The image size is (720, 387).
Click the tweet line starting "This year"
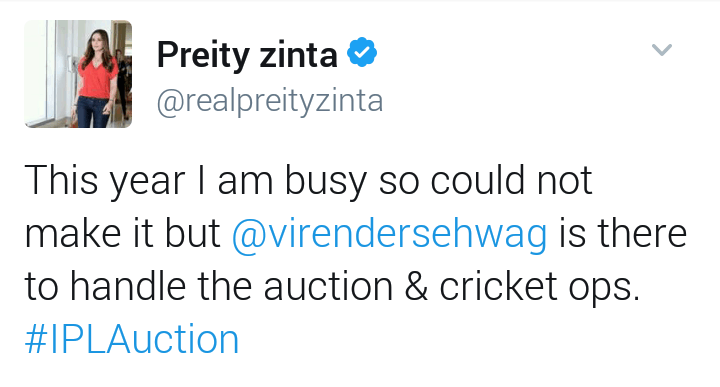[308, 181]
